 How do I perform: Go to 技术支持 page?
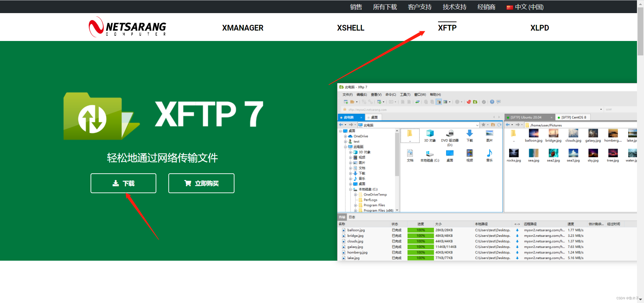click(x=454, y=7)
